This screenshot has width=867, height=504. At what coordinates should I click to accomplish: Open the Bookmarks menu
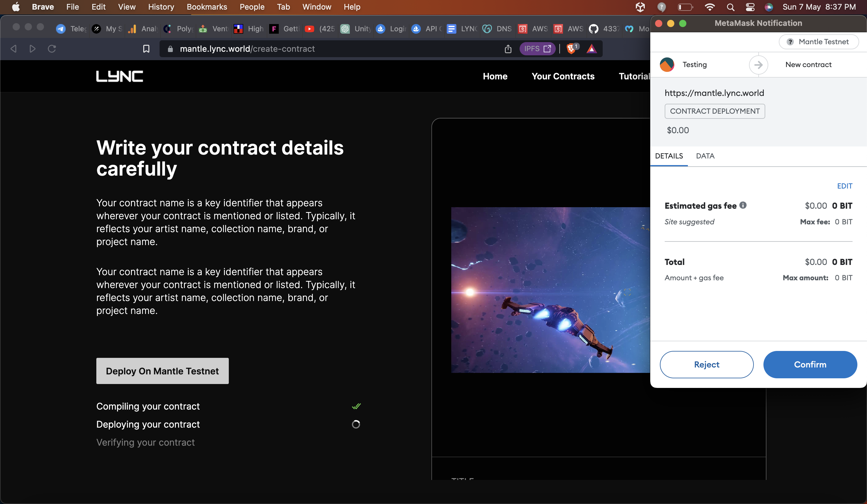click(207, 7)
